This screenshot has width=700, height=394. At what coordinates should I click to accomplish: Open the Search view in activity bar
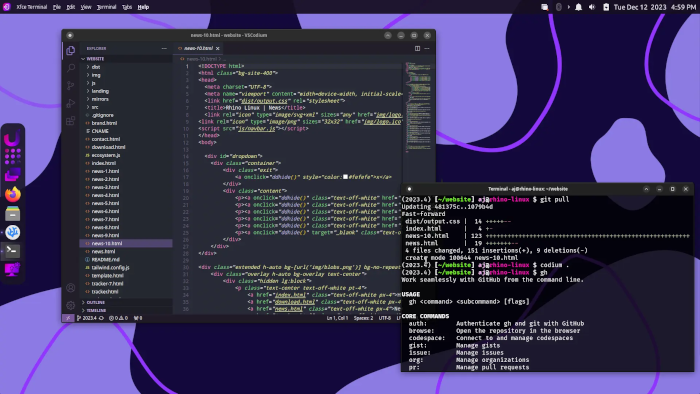(x=71, y=68)
